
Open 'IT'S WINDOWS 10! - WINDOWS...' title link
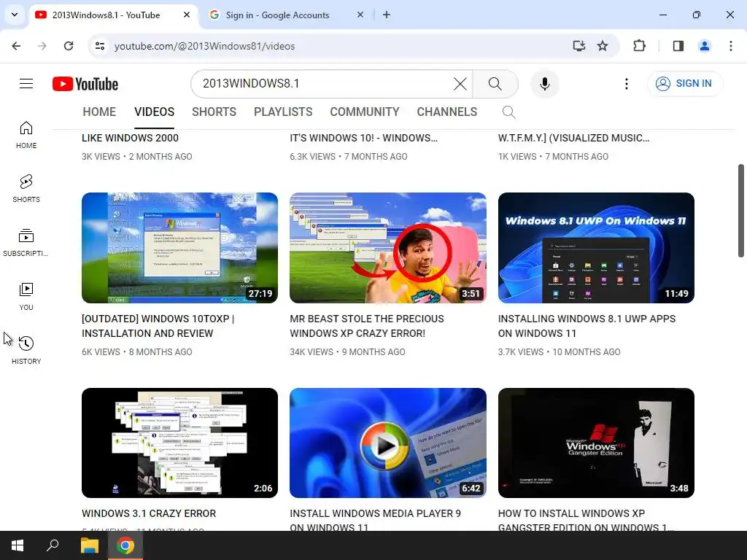coord(363,138)
